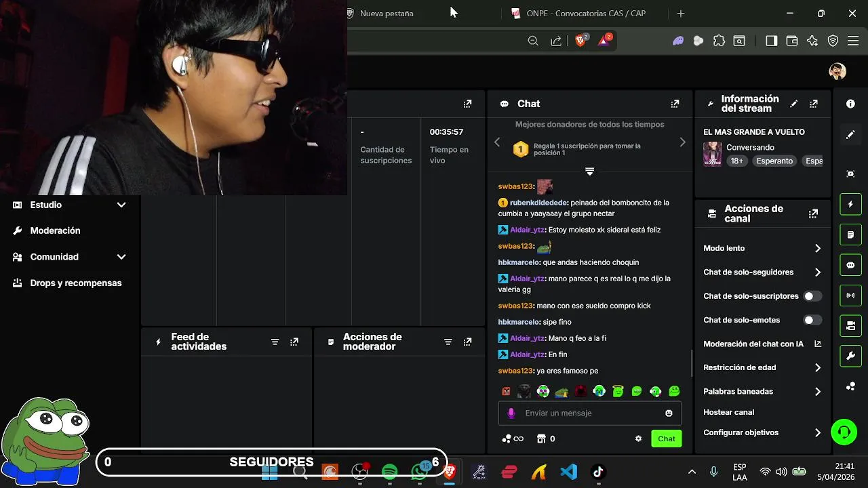The height and width of the screenshot is (488, 868).
Task: Click the channel points infinity counter
Action: [513, 439]
